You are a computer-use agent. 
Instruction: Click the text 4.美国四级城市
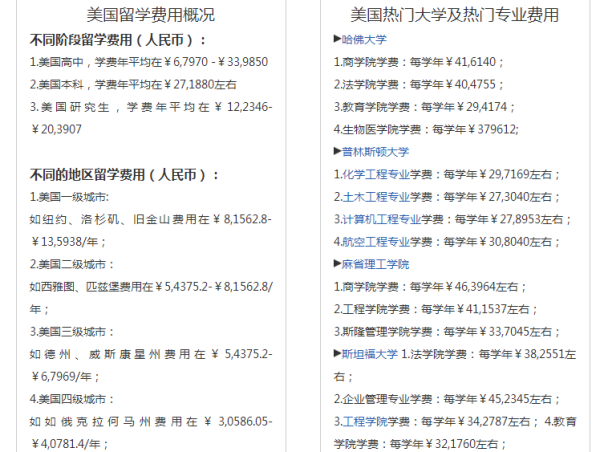pyautogui.click(x=72, y=399)
